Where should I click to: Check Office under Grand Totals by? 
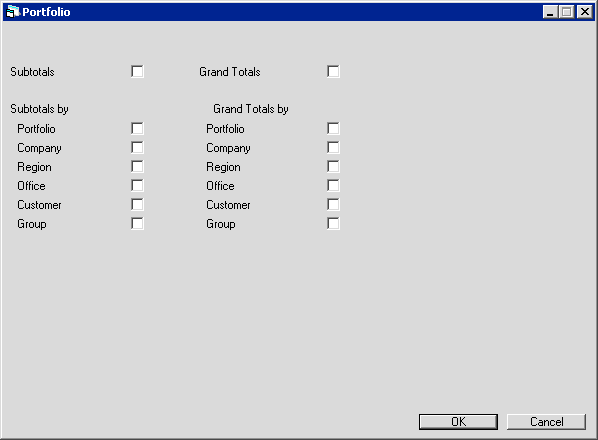(x=333, y=186)
